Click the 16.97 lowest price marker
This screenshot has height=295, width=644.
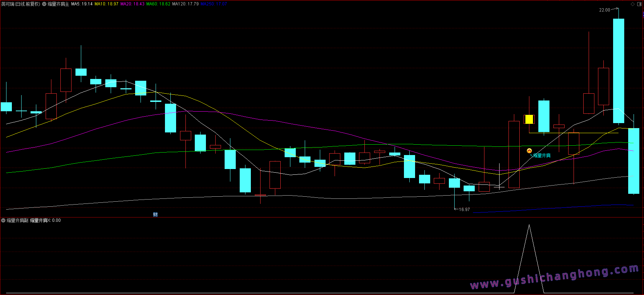[x=464, y=210]
